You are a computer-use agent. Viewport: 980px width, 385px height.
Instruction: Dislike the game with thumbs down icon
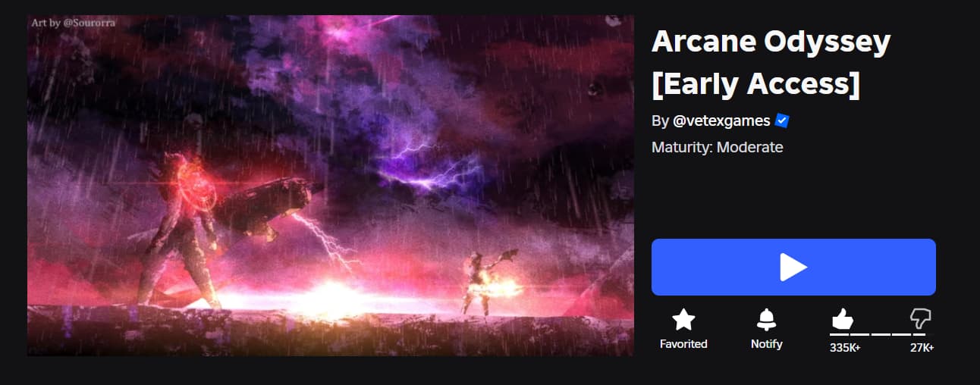pyautogui.click(x=920, y=319)
